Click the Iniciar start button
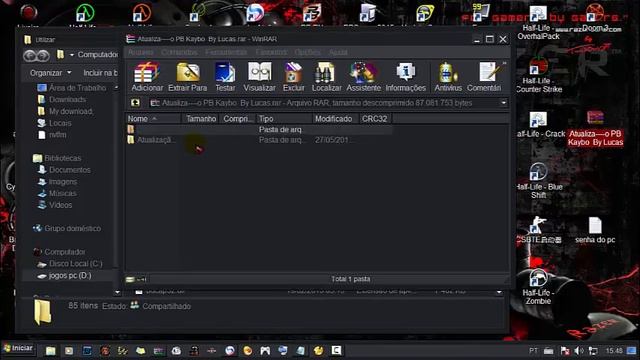This screenshot has width=640, height=360. 18,348
